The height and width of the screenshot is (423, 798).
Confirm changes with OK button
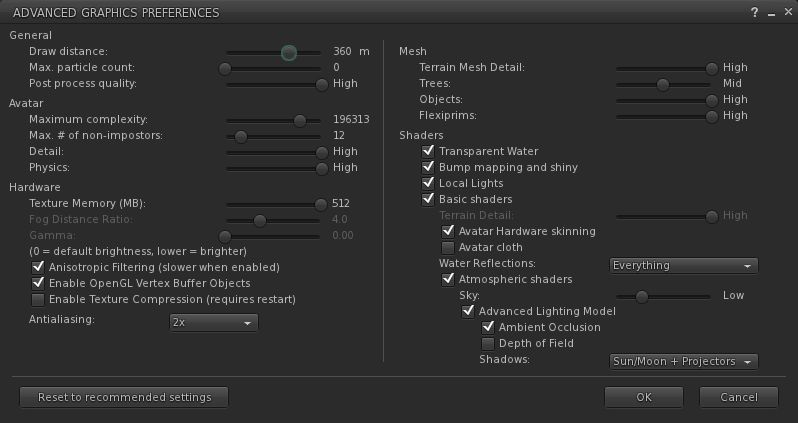(x=643, y=397)
